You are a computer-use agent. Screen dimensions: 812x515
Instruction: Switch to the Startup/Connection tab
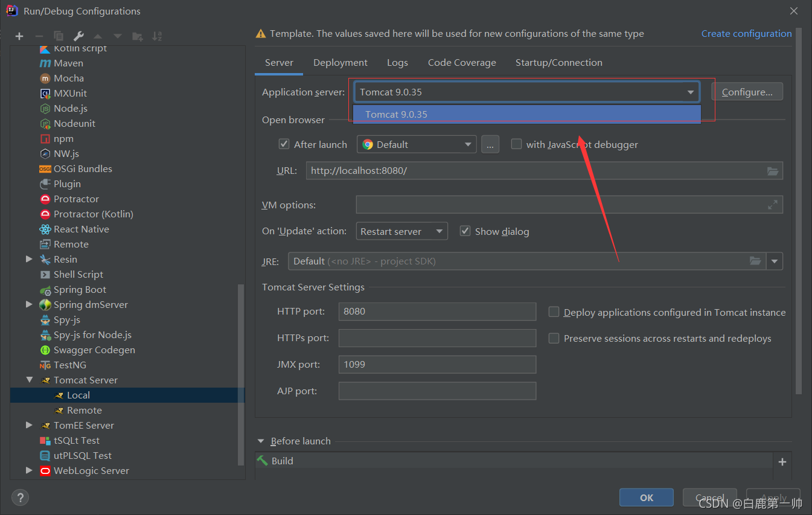pos(559,63)
